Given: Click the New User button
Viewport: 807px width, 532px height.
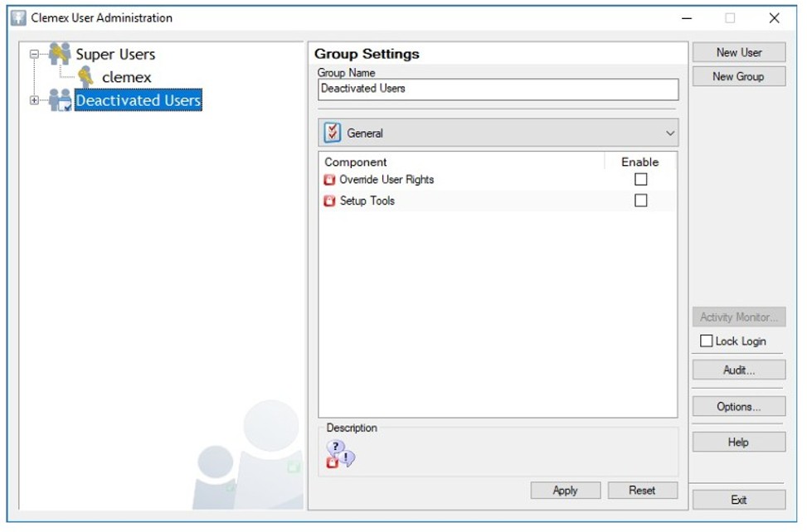Looking at the screenshot, I should pos(738,52).
